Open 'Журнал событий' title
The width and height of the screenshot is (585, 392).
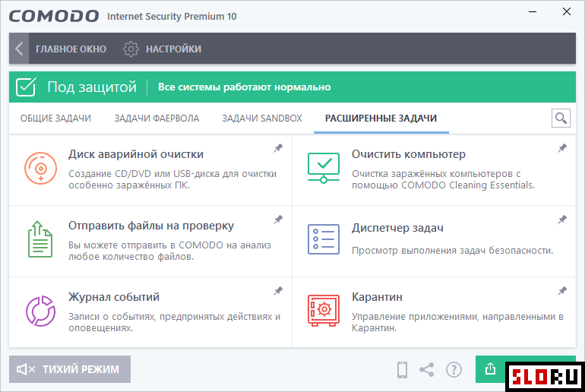[114, 297]
